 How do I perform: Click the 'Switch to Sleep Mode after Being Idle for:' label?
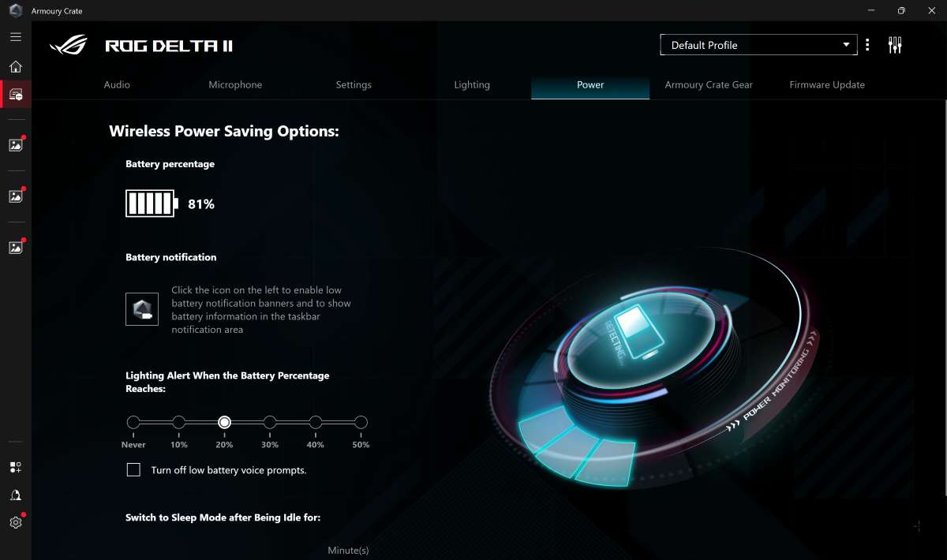coord(223,517)
